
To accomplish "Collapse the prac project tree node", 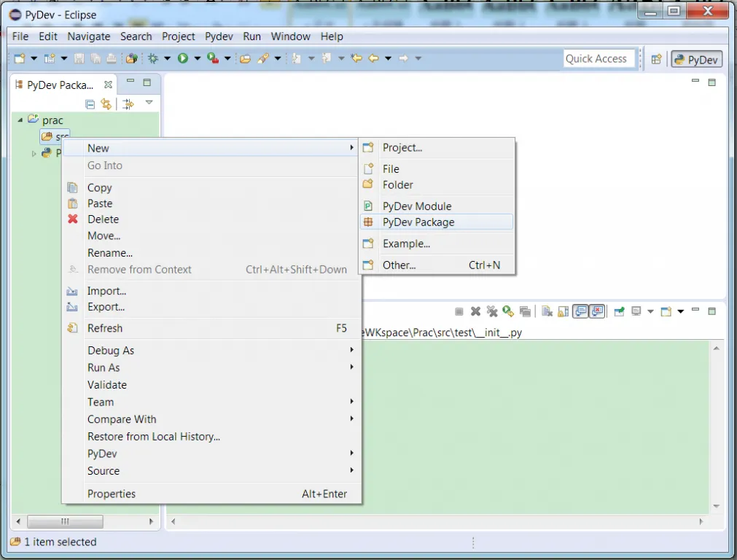I will pos(20,120).
